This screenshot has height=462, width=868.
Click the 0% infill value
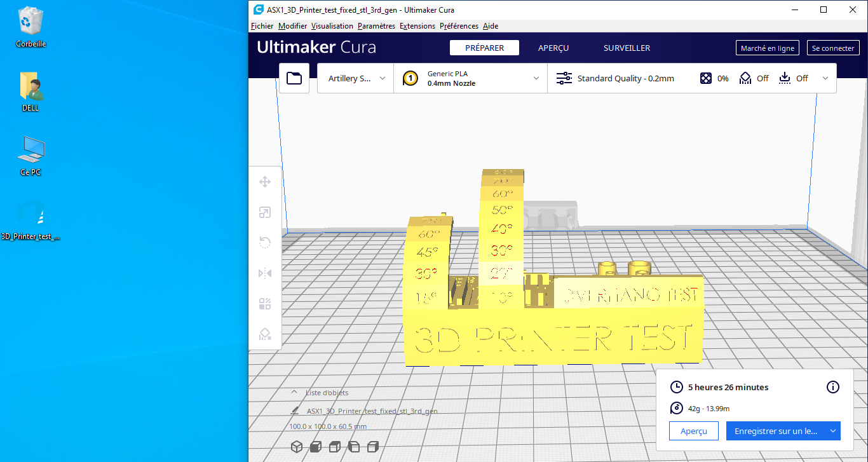723,79
